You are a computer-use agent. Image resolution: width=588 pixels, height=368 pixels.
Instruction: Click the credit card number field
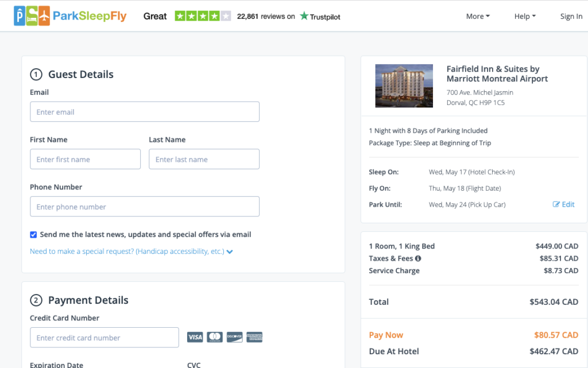click(x=105, y=338)
